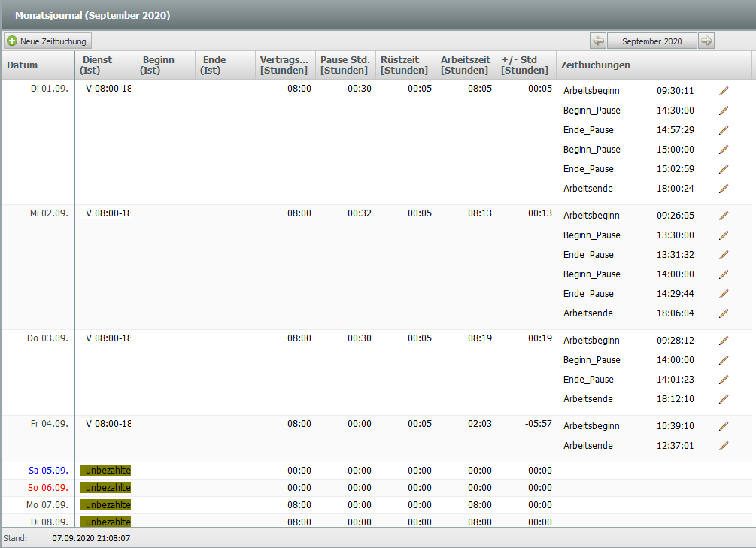The width and height of the screenshot is (756, 548).
Task: Edit Arbeitsbeginn 10:39:10 booking pencil
Action: pyautogui.click(x=724, y=426)
